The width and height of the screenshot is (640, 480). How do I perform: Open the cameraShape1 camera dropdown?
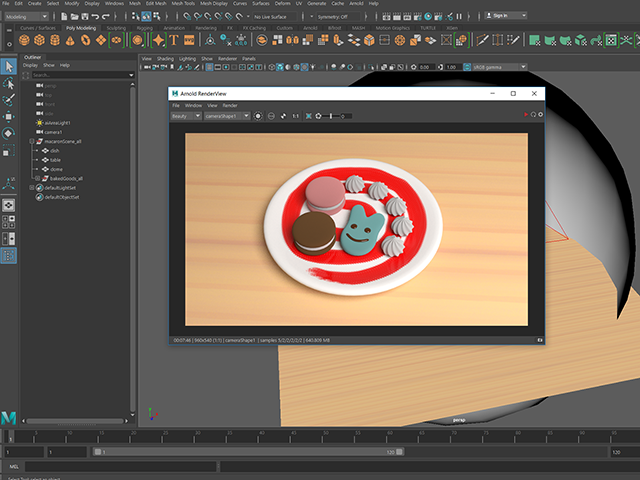click(x=227, y=116)
